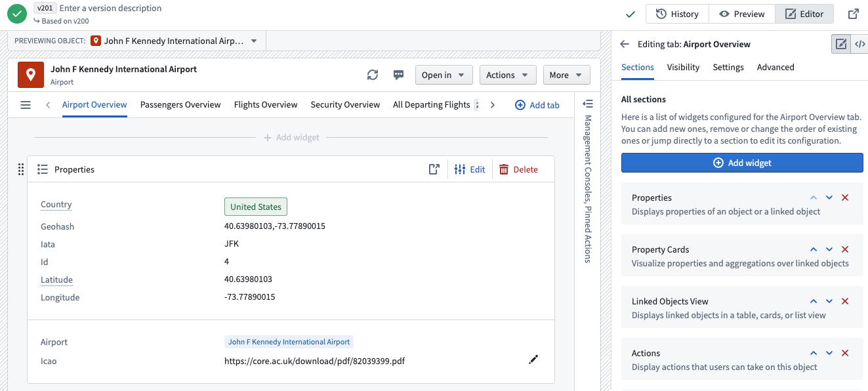The width and height of the screenshot is (868, 391).
Task: Open external link icon beside Editor
Action: (x=853, y=14)
